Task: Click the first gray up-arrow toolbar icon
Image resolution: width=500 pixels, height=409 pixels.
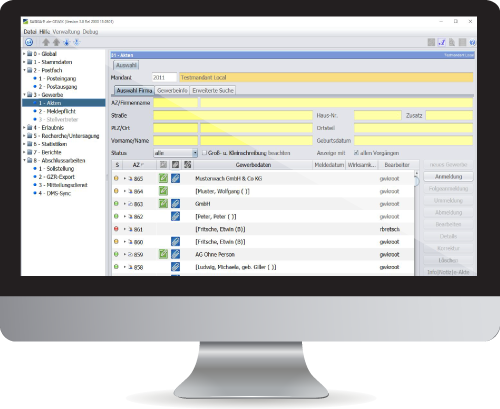Action: pos(46,42)
